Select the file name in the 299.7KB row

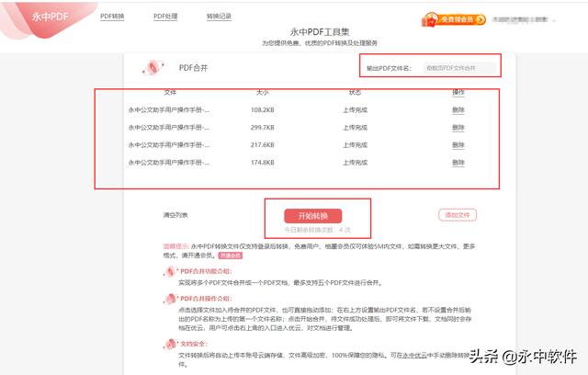coord(169,128)
